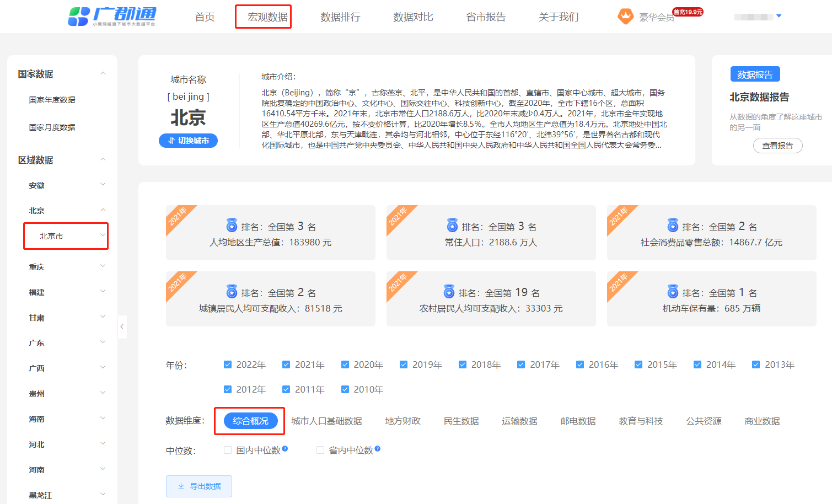The width and height of the screenshot is (832, 504).
Task: Open the 关于我们 nav item
Action: [559, 17]
